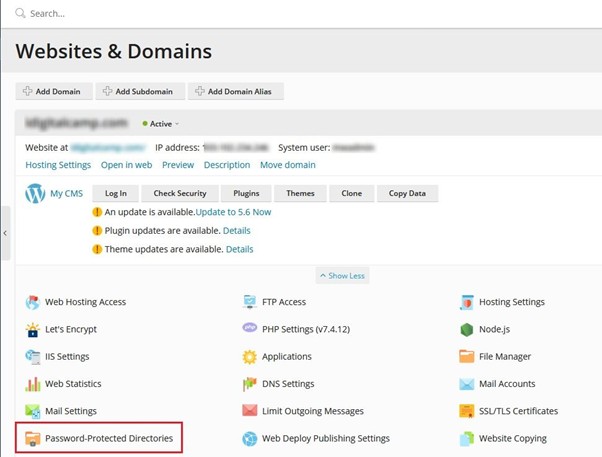Screen dimensions: 602x457
Task: Click the SSL/TLS Certificates icon
Action: pyautogui.click(x=467, y=411)
